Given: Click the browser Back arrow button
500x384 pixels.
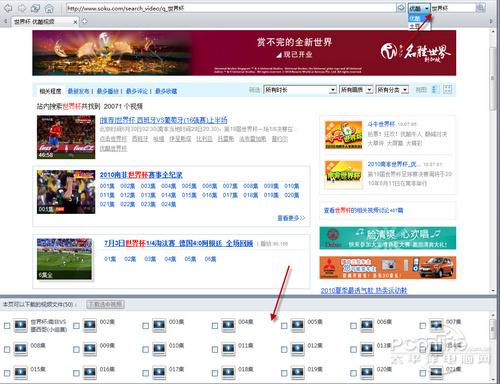Looking at the screenshot, I should point(8,8).
